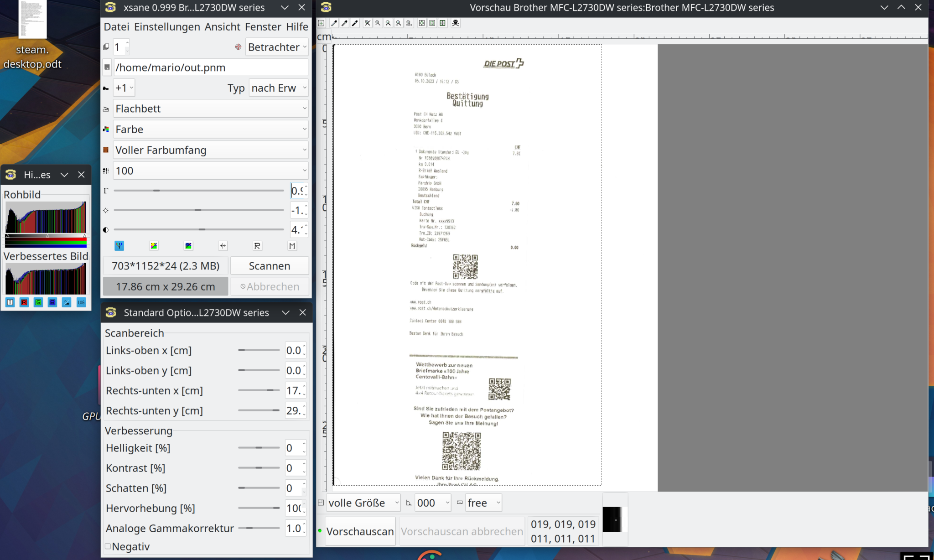Click the zoom out magnifier in preview
Screen dimensions: 934x560
(x=377, y=23)
